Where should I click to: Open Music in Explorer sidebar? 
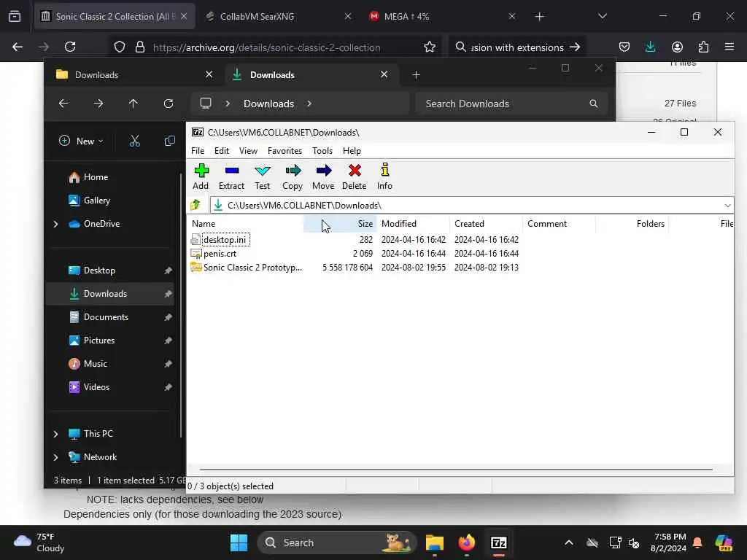(x=96, y=363)
